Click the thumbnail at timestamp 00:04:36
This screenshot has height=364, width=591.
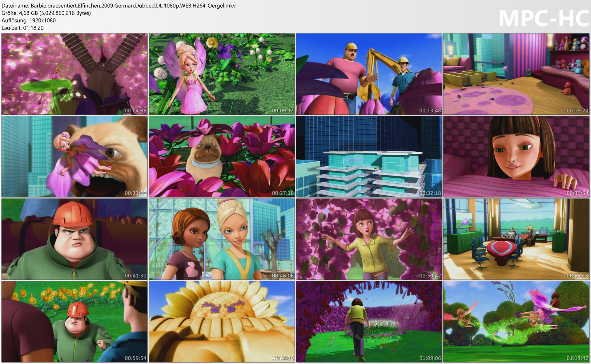[74, 74]
